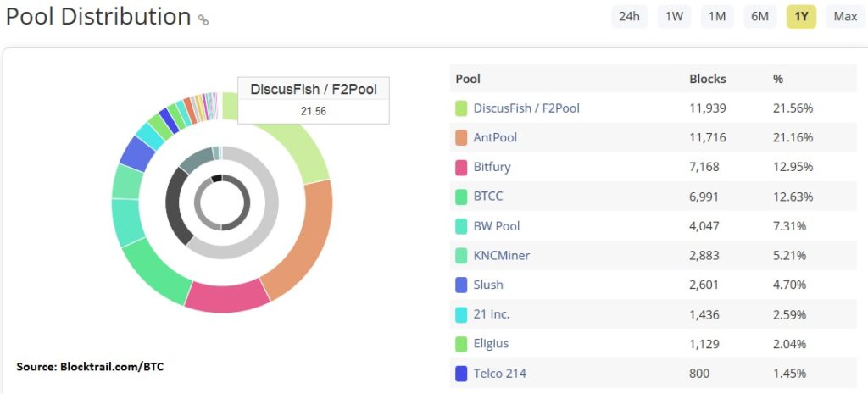Select the Max time range
The width and height of the screenshot is (868, 399).
[845, 17]
